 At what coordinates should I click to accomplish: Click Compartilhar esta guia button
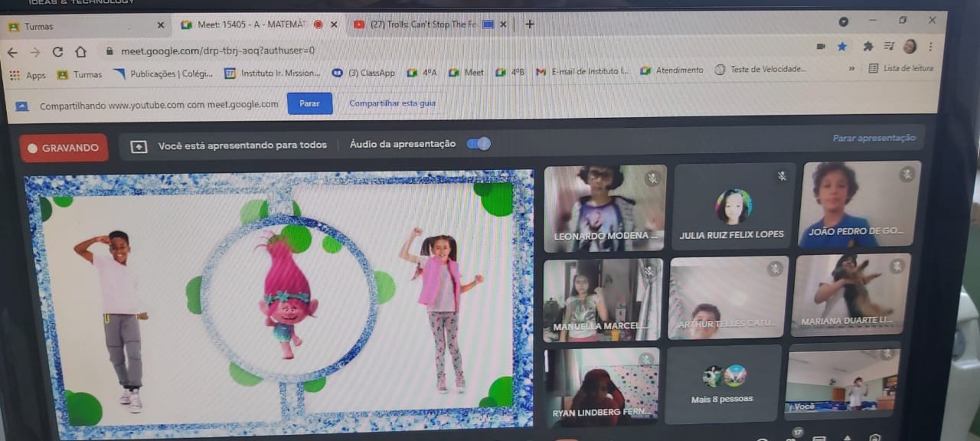(x=392, y=103)
